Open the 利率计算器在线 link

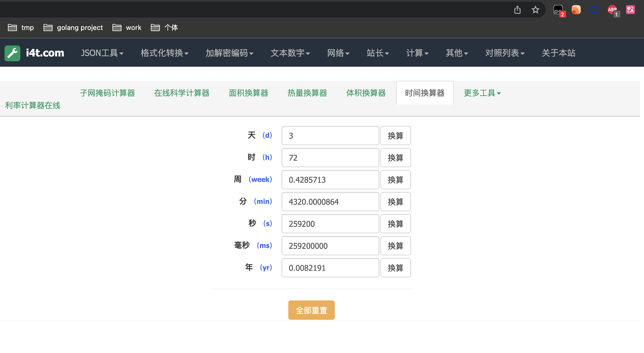[33, 105]
